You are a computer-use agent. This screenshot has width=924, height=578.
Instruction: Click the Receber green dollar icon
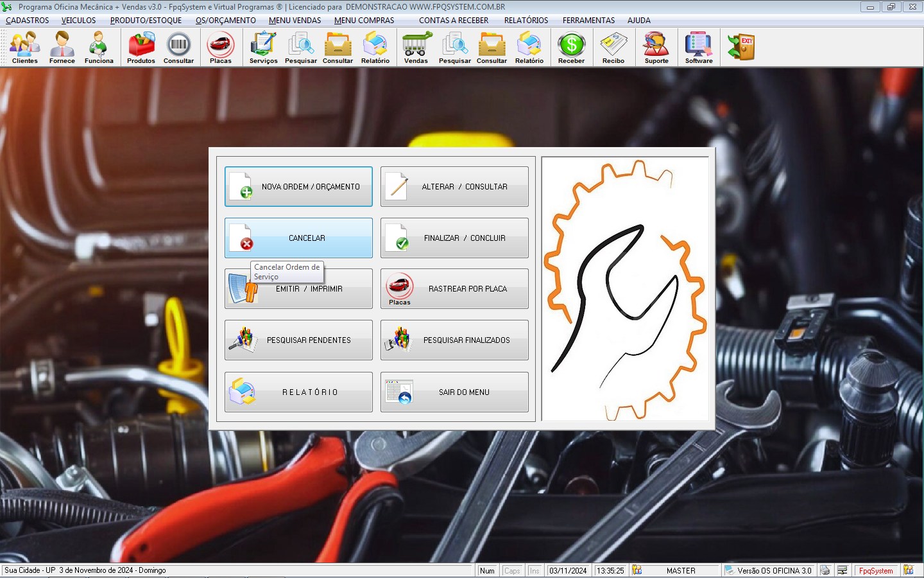pos(571,48)
